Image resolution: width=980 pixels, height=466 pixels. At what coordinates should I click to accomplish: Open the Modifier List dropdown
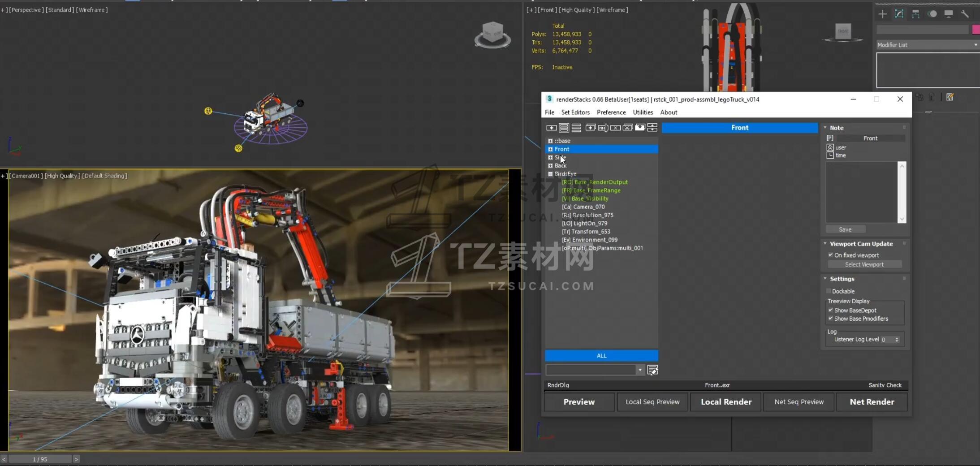click(x=927, y=45)
